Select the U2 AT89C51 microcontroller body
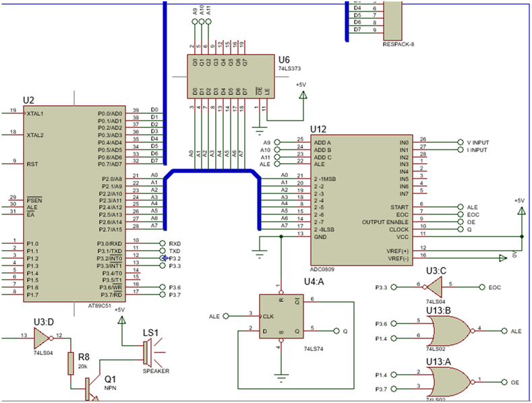Image resolution: width=532 pixels, height=403 pixels. (74, 204)
